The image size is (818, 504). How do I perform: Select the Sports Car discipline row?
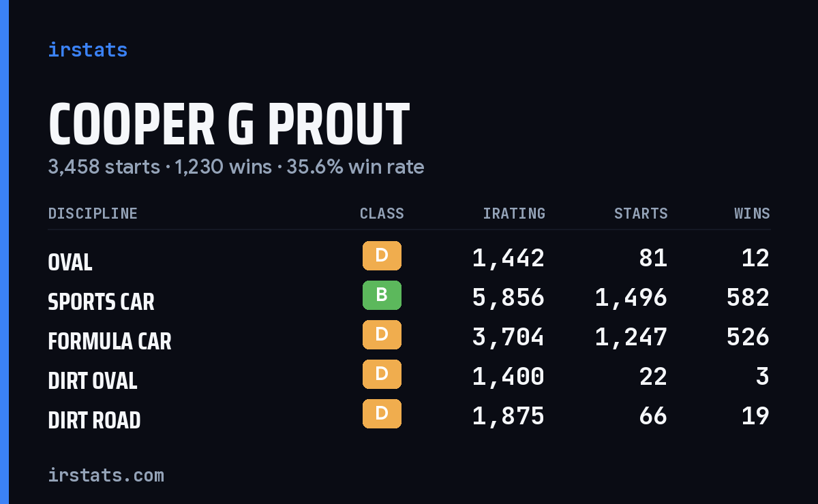409,298
